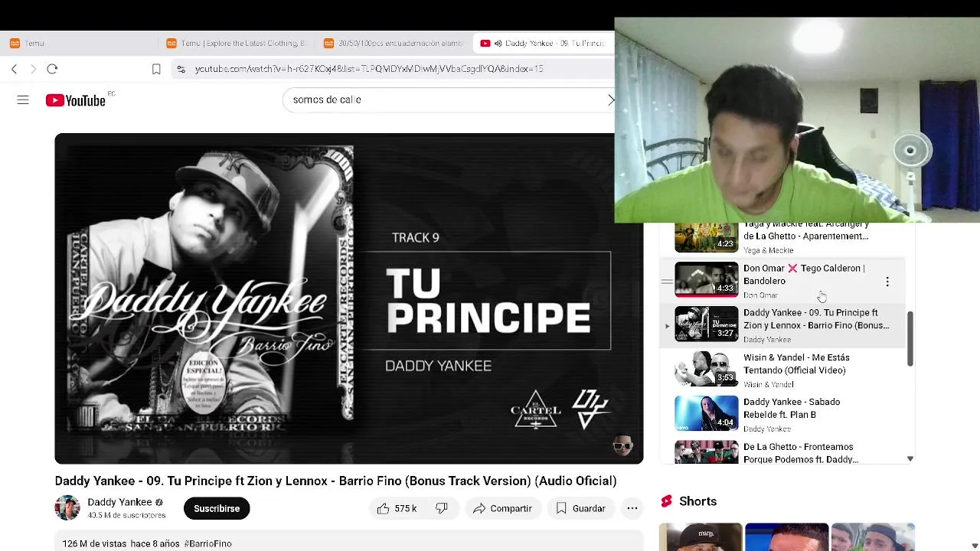Play Yaga y Mackie Aparentemente thumbnail
The image size is (980, 551).
pos(706,237)
